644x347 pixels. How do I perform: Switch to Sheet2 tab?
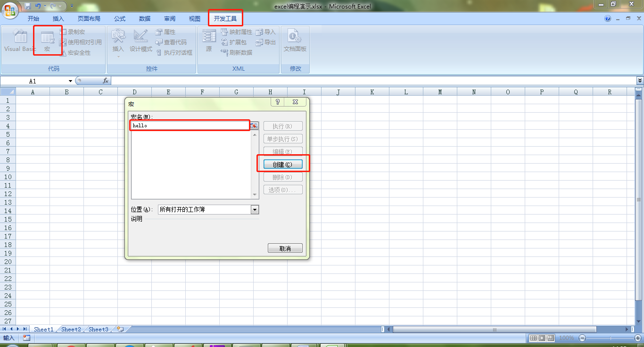click(71, 330)
